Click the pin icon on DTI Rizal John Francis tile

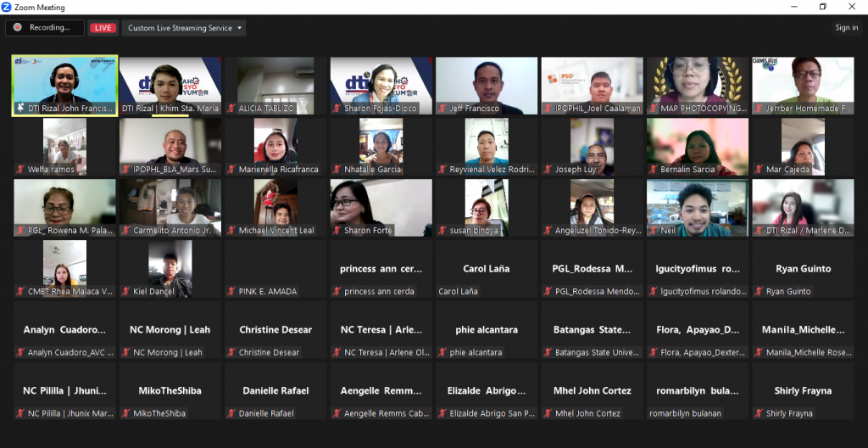pos(19,109)
